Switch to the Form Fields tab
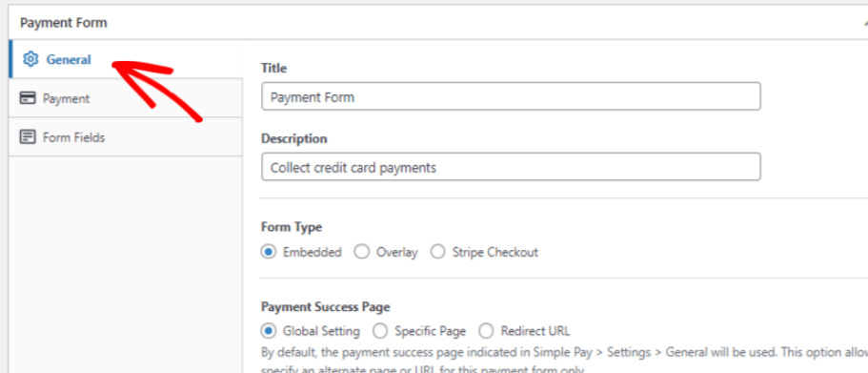 pos(126,137)
